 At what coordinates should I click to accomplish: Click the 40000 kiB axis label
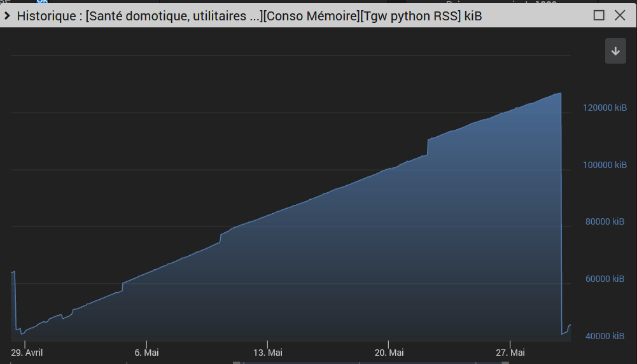pyautogui.click(x=605, y=337)
